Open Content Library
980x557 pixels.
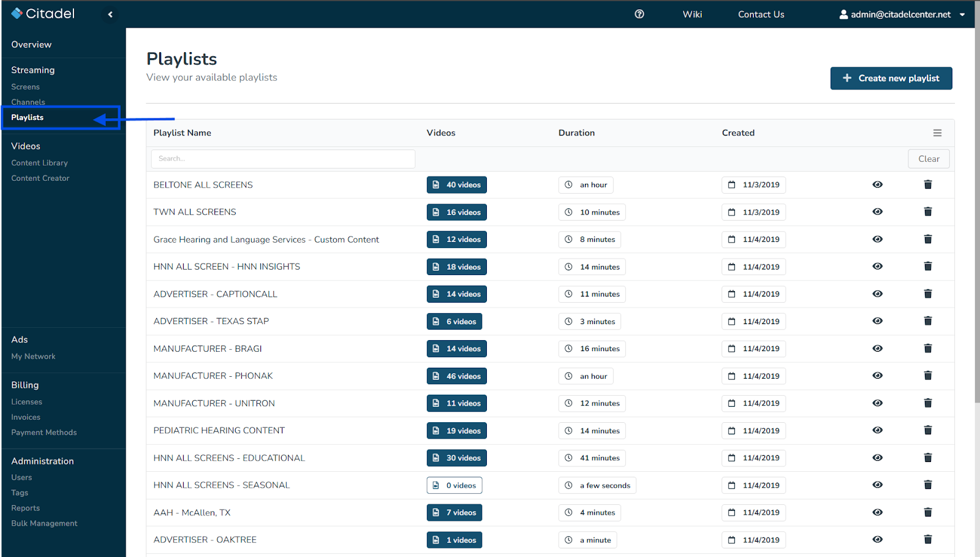[39, 163]
